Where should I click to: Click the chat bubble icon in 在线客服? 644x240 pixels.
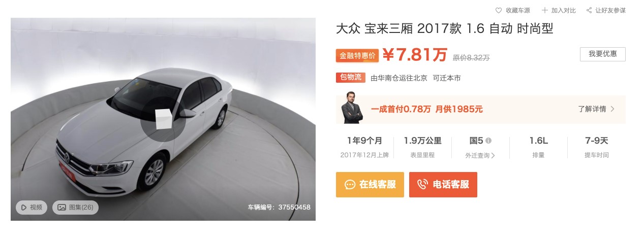[350, 185]
